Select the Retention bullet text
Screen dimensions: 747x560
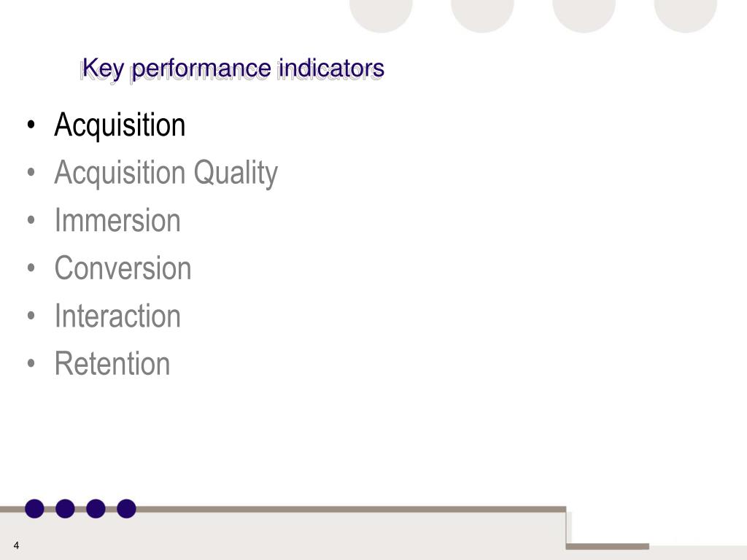112,364
